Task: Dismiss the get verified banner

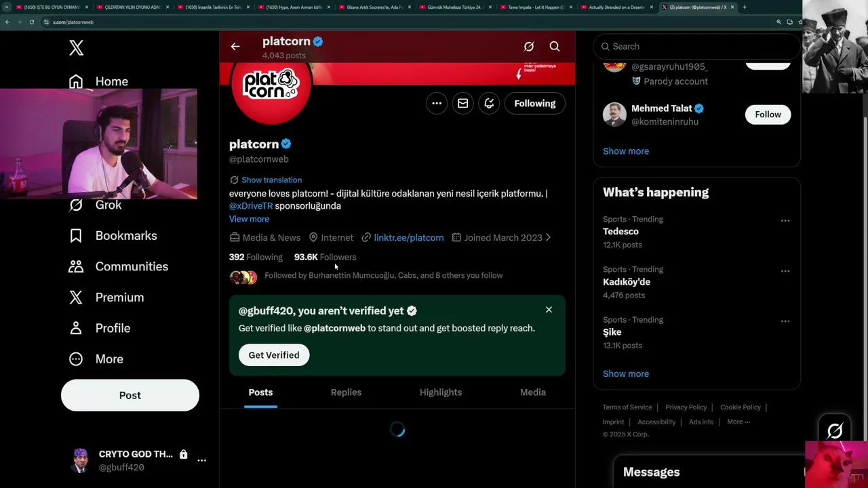Action: click(549, 310)
